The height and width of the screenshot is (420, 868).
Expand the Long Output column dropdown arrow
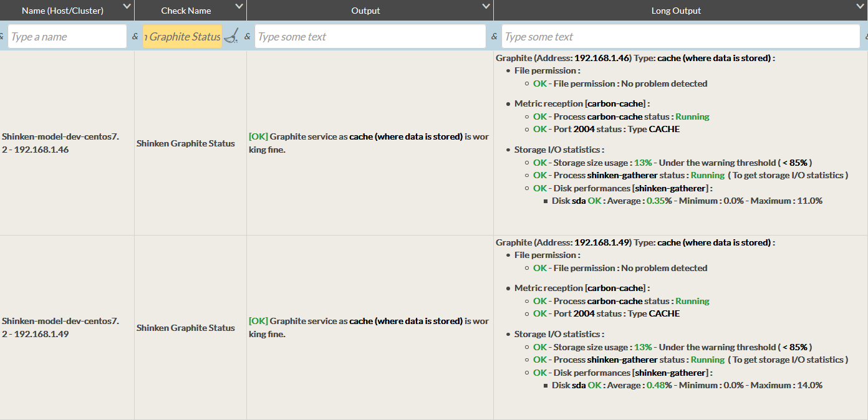861,7
